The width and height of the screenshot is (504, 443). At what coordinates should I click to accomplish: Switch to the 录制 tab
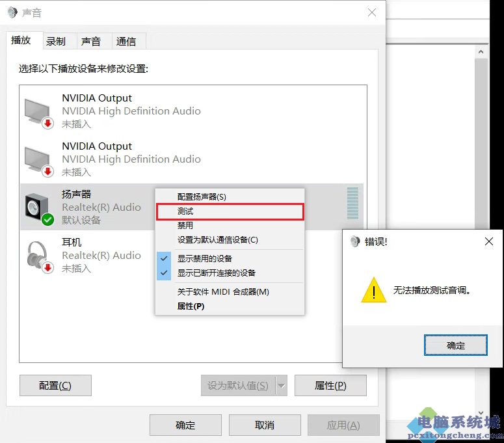[56, 41]
